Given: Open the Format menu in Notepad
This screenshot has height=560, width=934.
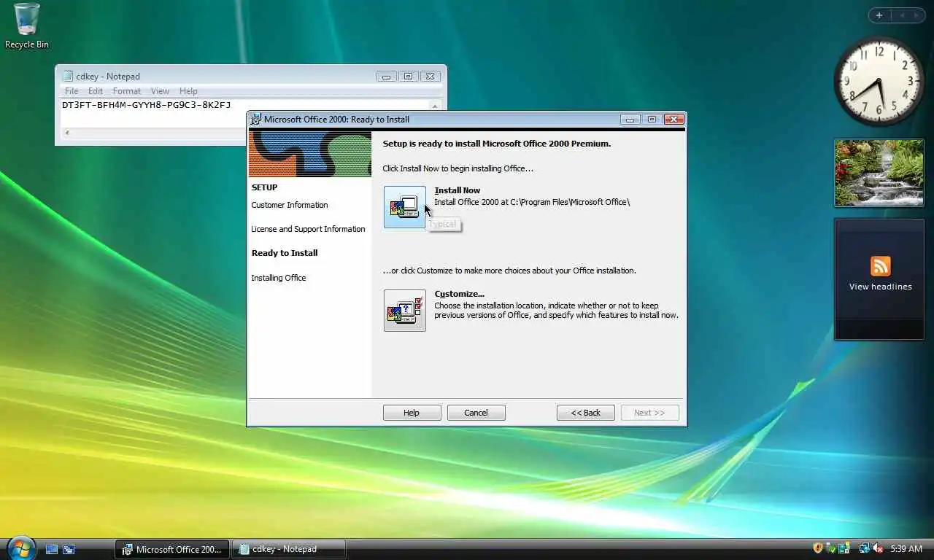Looking at the screenshot, I should point(127,91).
